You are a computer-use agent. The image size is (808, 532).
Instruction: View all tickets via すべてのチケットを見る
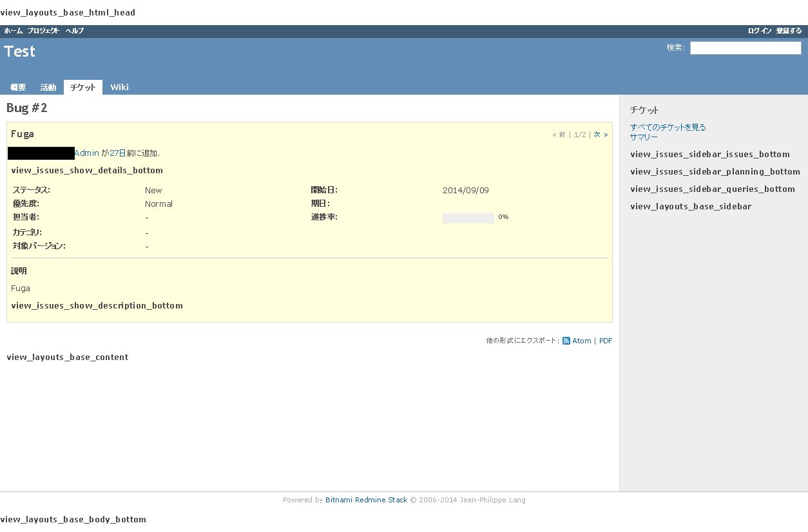coord(668,127)
